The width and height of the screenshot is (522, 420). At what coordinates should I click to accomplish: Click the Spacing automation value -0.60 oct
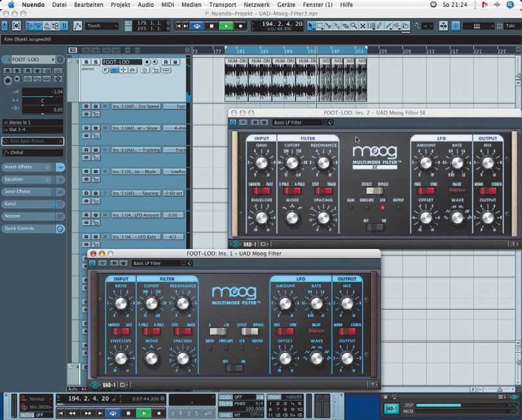tap(174, 193)
